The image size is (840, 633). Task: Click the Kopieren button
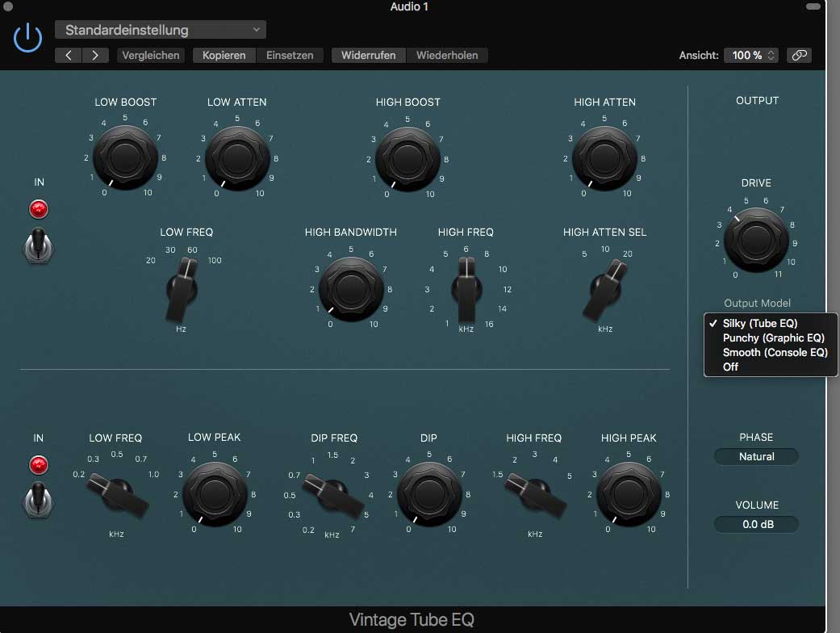(x=224, y=56)
